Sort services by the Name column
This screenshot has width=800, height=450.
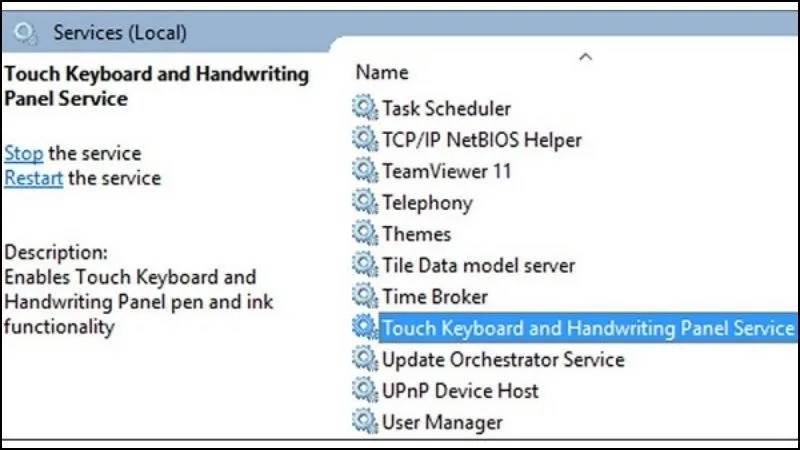tap(382, 72)
